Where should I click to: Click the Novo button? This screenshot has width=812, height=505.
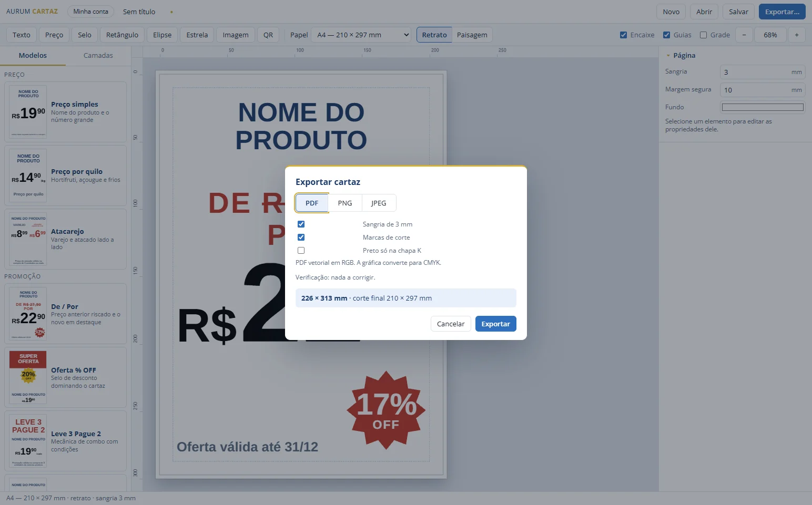671,12
